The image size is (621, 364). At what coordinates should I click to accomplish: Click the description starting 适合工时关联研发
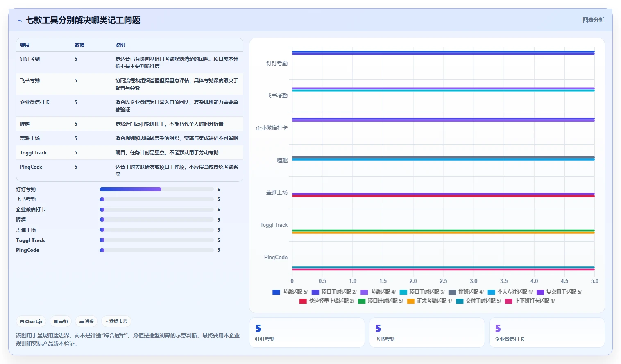177,171
